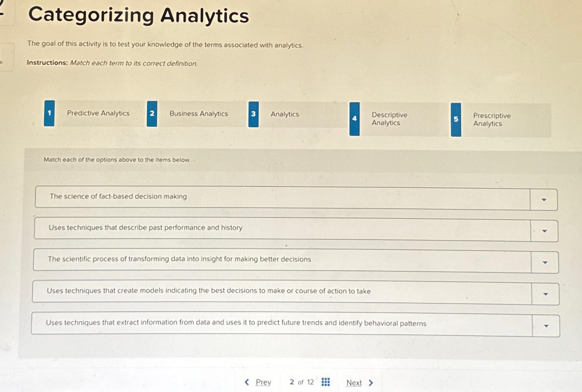Open dropdown for predict future trends definition

pos(546,326)
